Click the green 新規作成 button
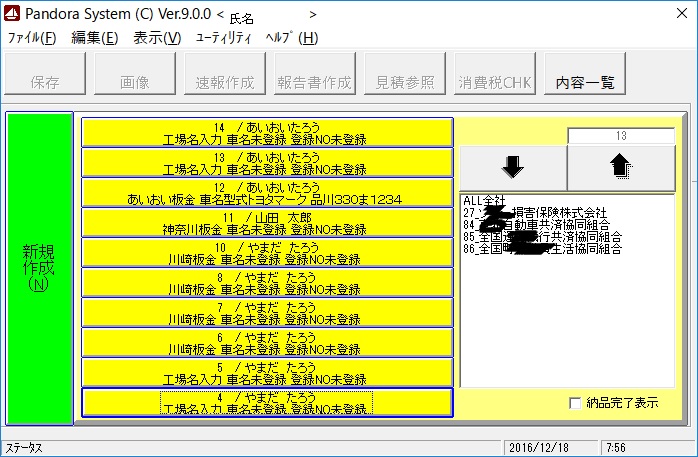Viewport: 698px width, 457px height. point(40,268)
